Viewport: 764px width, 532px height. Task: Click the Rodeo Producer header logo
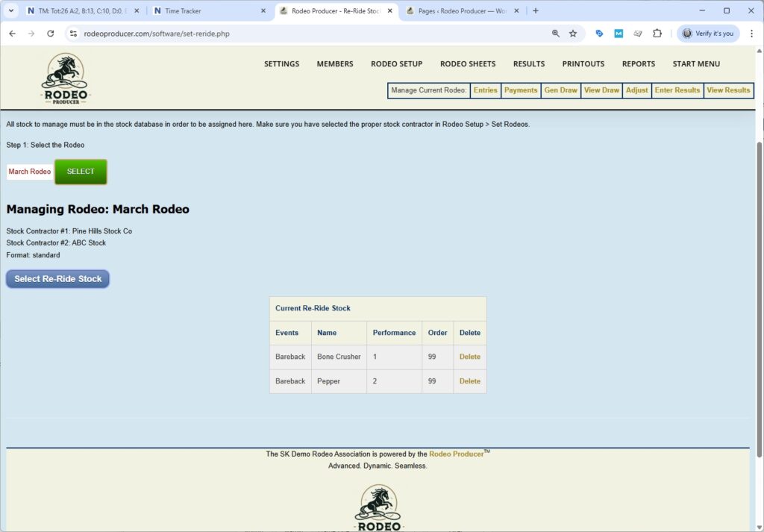point(65,77)
